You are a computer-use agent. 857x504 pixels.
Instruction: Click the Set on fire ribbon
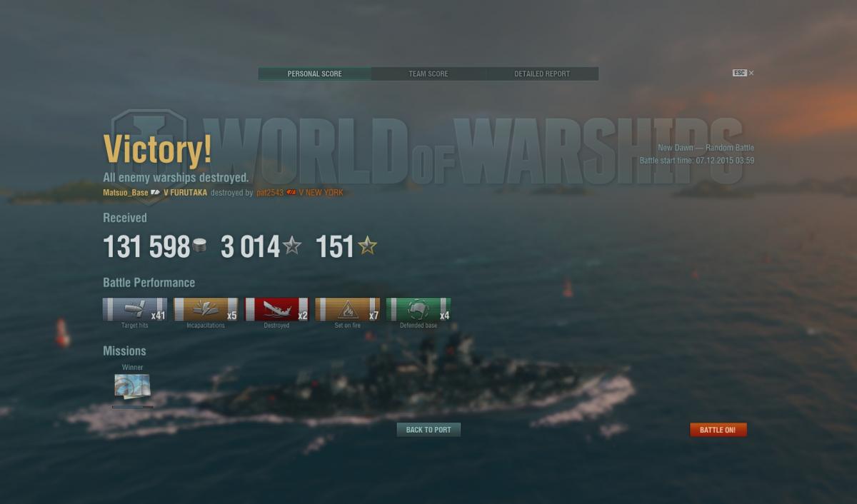pos(347,310)
